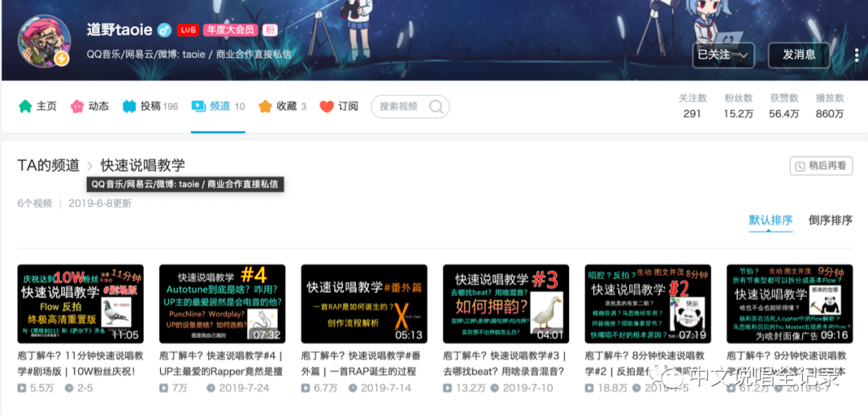Viewport: 868px width, 415px height.
Task: Open title 庖丁解牛？快速说唱教学#4
Action: (223, 364)
